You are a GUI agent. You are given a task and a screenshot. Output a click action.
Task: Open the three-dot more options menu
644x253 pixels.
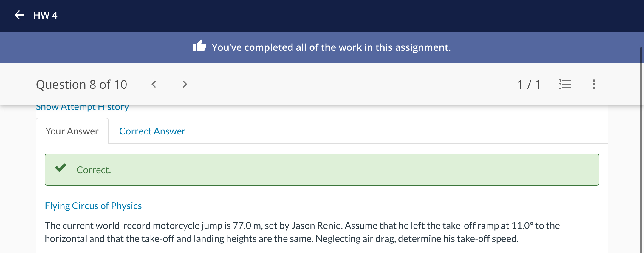click(x=594, y=85)
